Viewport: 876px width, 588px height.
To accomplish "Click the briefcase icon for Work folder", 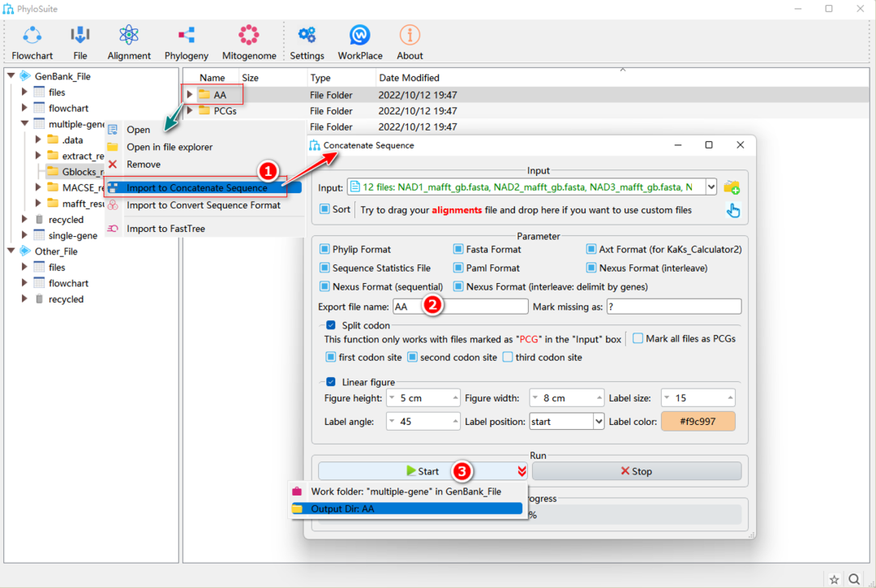I will [297, 491].
